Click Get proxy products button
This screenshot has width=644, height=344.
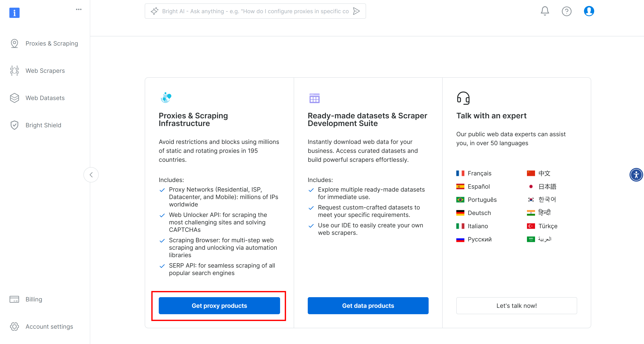coord(219,305)
